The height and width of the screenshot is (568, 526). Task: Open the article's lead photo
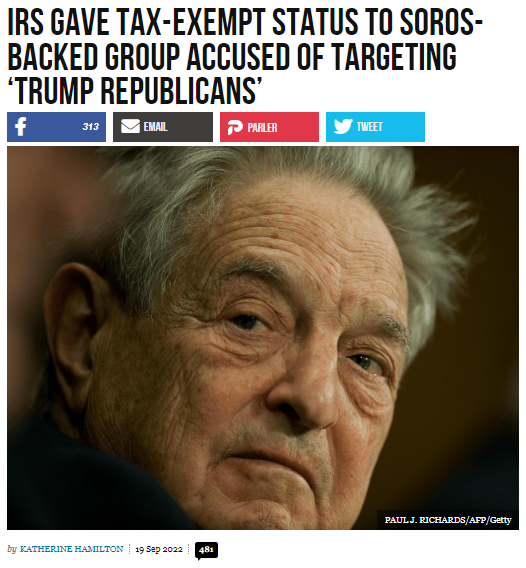click(x=263, y=338)
